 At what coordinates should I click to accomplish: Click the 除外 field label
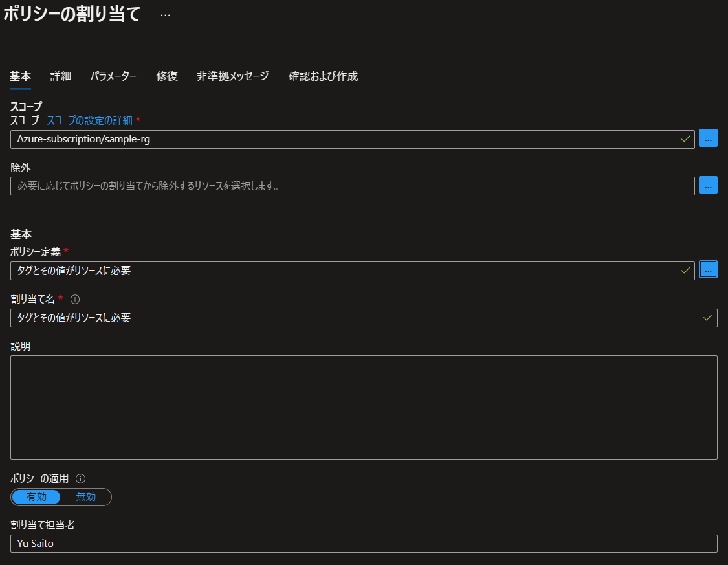point(21,168)
